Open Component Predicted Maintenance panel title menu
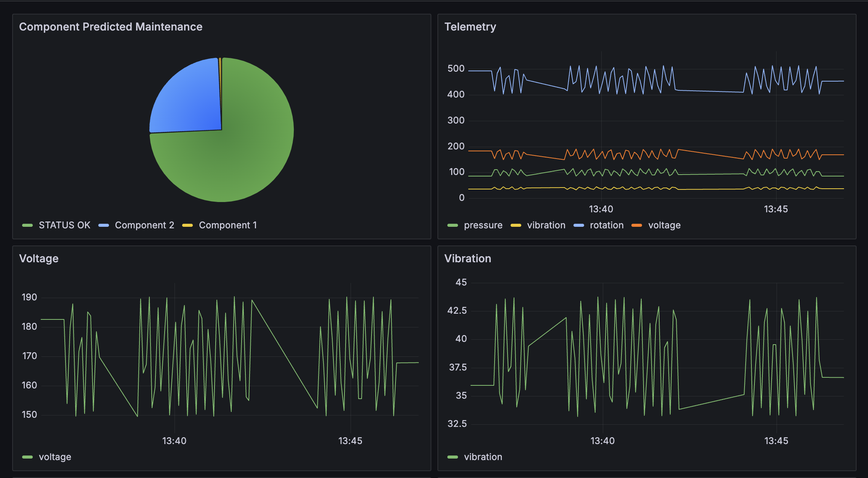The image size is (868, 478). click(x=111, y=27)
